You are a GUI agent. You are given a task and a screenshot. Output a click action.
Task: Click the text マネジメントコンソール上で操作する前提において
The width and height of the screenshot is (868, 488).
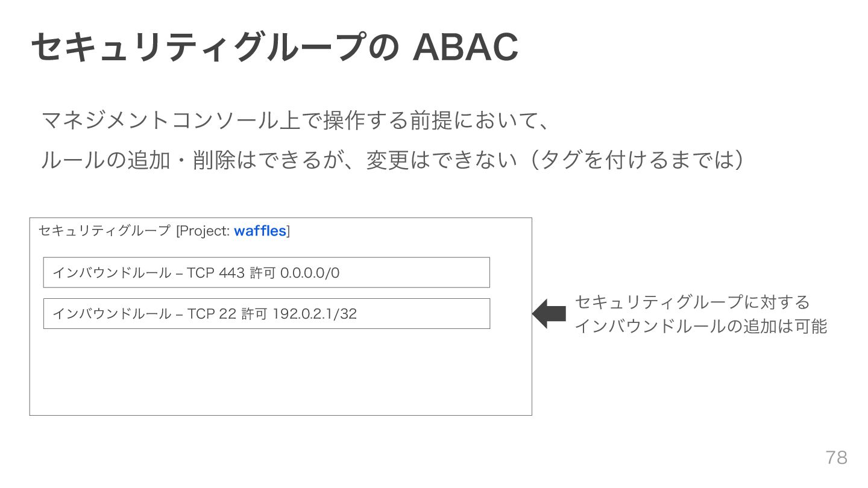[286, 120]
